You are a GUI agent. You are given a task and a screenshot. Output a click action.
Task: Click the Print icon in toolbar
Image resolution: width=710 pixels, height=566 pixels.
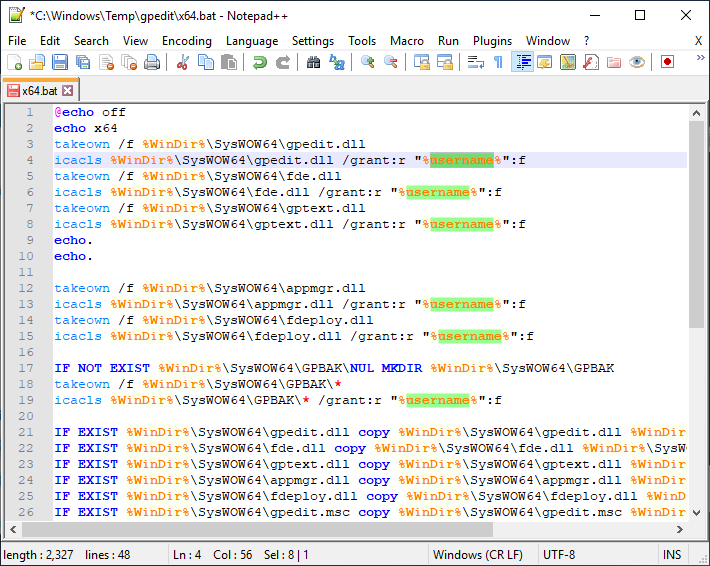coord(152,62)
